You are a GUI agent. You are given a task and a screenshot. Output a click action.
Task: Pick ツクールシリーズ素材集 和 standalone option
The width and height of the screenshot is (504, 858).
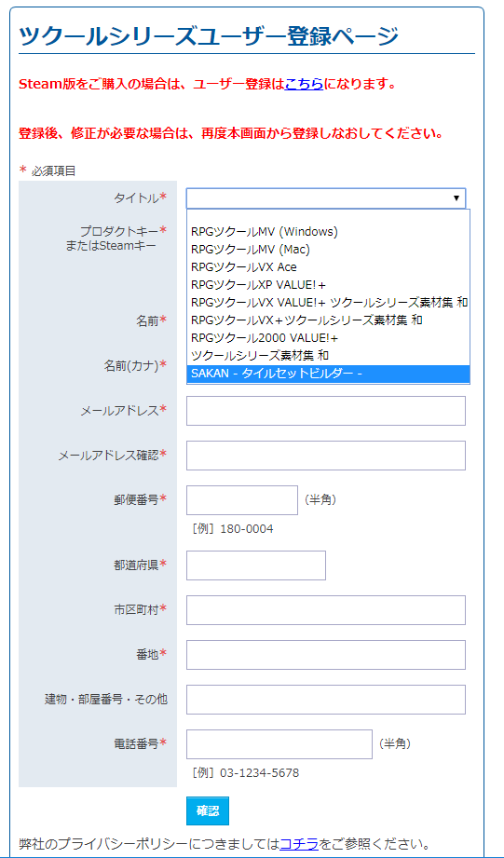pyautogui.click(x=328, y=356)
